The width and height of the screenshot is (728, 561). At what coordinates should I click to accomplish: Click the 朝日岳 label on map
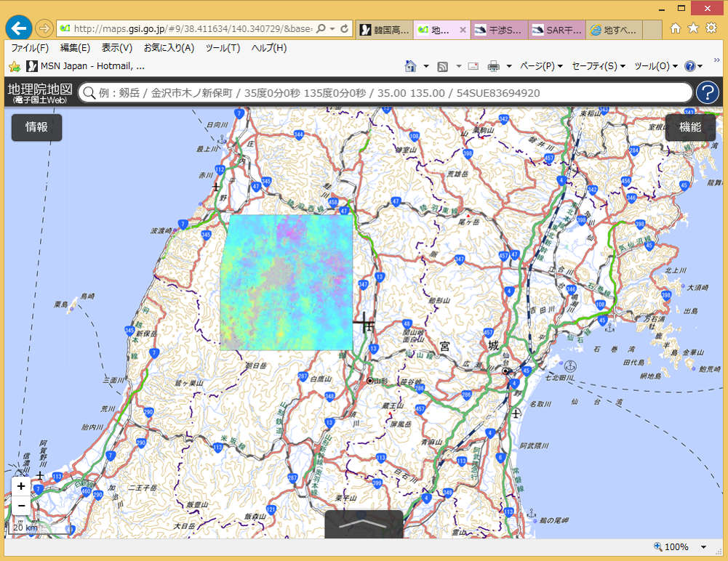coord(256,366)
